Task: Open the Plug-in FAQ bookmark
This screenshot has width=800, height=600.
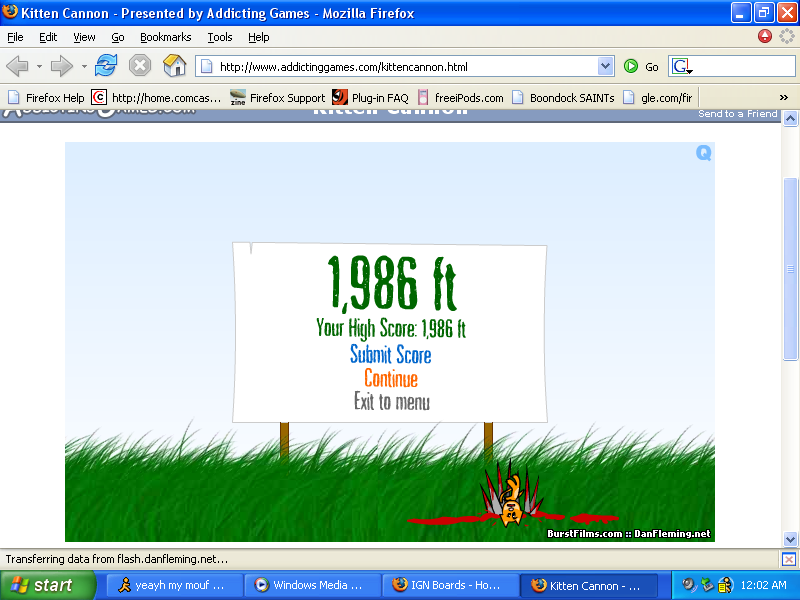Action: (370, 97)
